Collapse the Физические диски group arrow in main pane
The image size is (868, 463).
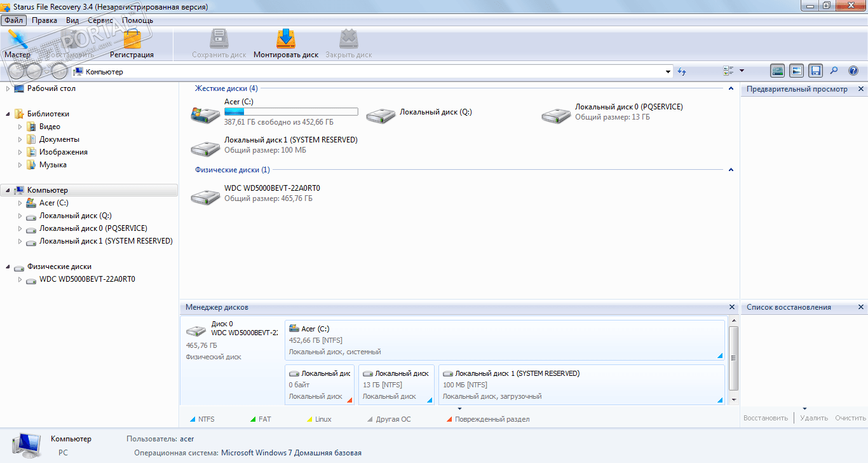click(731, 170)
